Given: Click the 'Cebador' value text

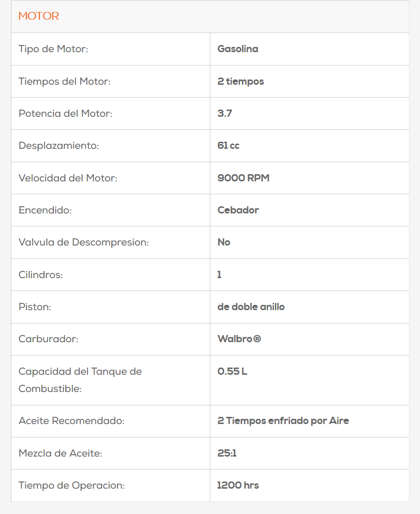Looking at the screenshot, I should point(238,210).
